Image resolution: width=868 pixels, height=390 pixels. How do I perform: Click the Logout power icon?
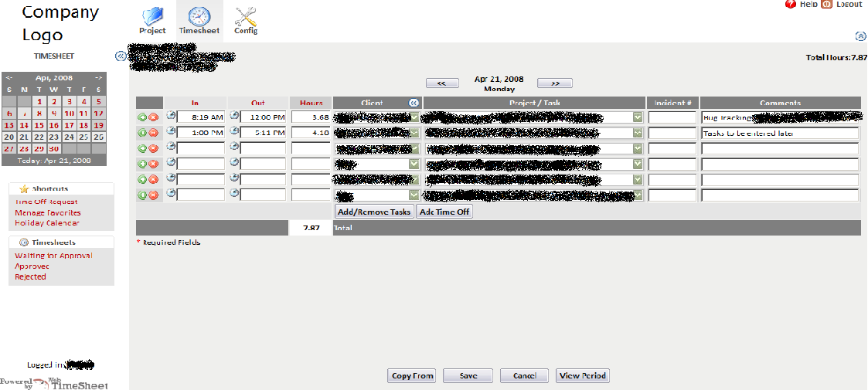coord(826,4)
